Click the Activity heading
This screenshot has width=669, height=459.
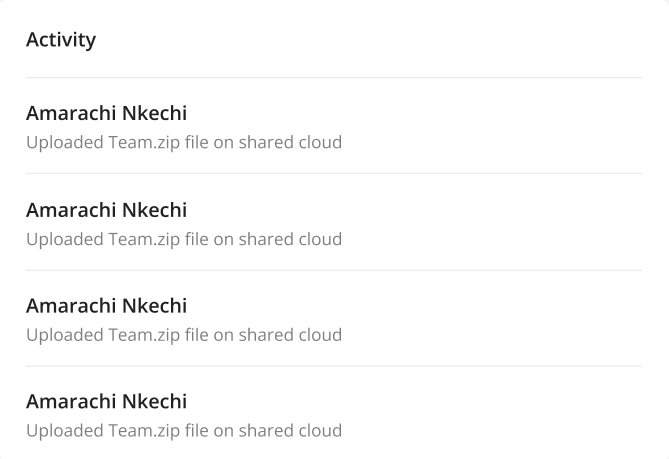[61, 40]
